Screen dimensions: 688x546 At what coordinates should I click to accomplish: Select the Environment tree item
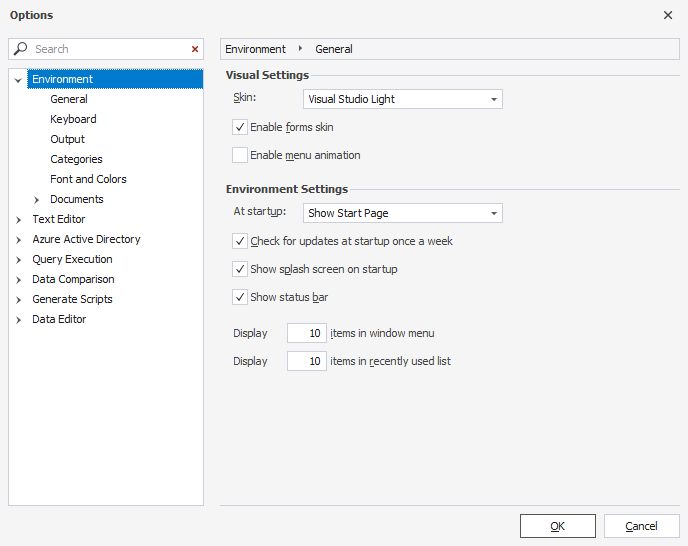[x=115, y=79]
